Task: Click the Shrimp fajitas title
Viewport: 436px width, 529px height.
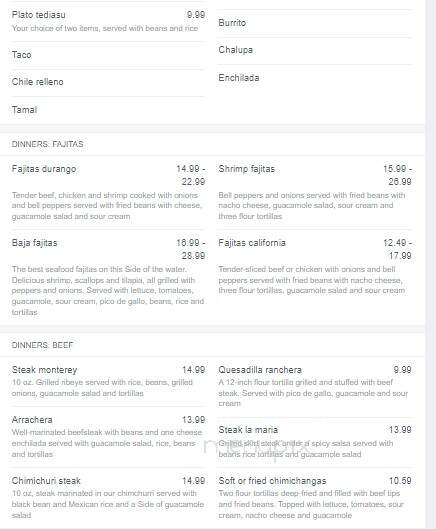Action: [x=247, y=169]
